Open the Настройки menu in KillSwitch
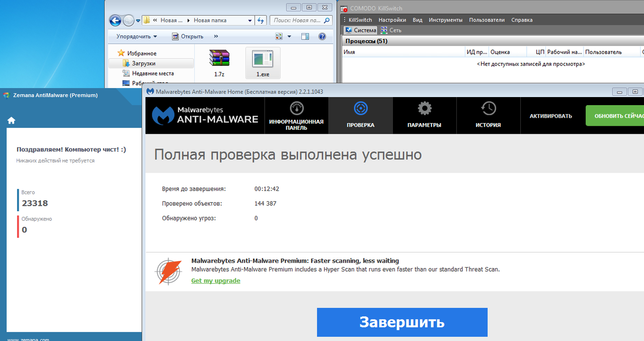Screen dimensions: 644x341 392,20
